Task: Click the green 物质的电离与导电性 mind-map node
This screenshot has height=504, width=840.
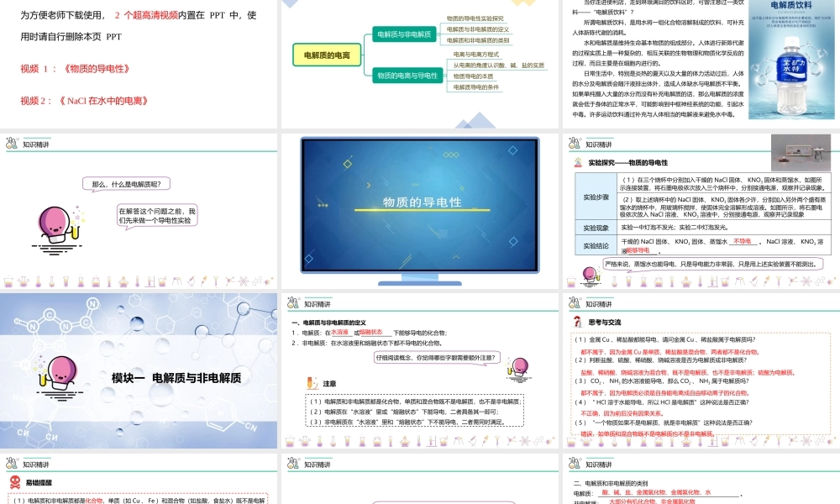Action: point(407,76)
